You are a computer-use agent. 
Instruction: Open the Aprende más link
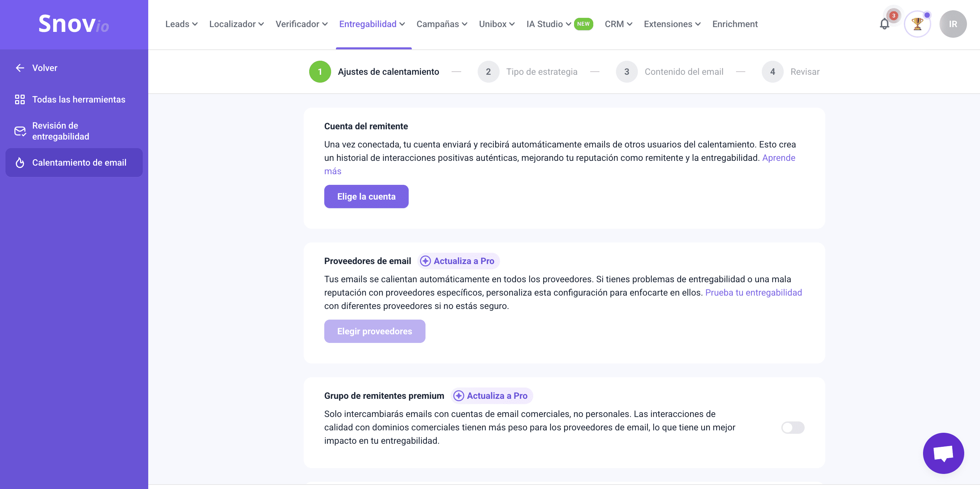tap(778, 157)
